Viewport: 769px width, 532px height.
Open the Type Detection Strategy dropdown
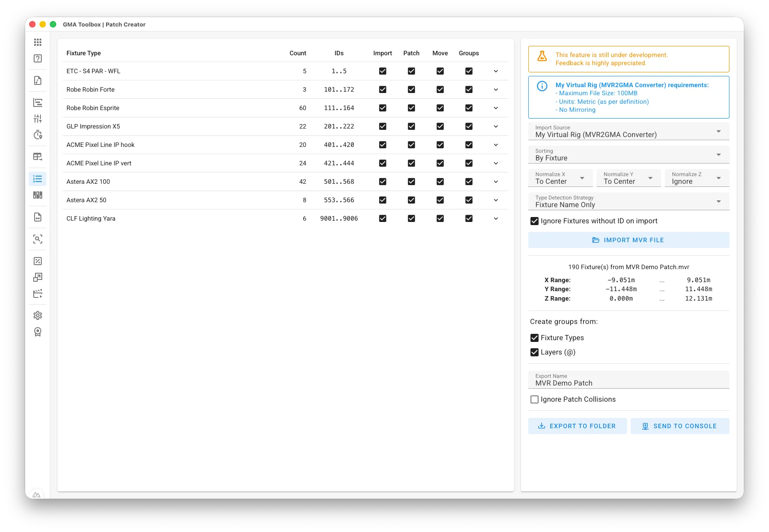(x=628, y=201)
